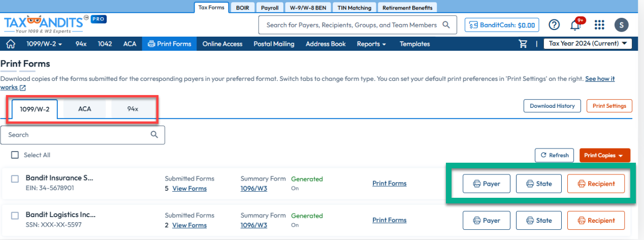The width and height of the screenshot is (644, 240).
Task: Open the Print Copies dropdown
Action: 604,156
